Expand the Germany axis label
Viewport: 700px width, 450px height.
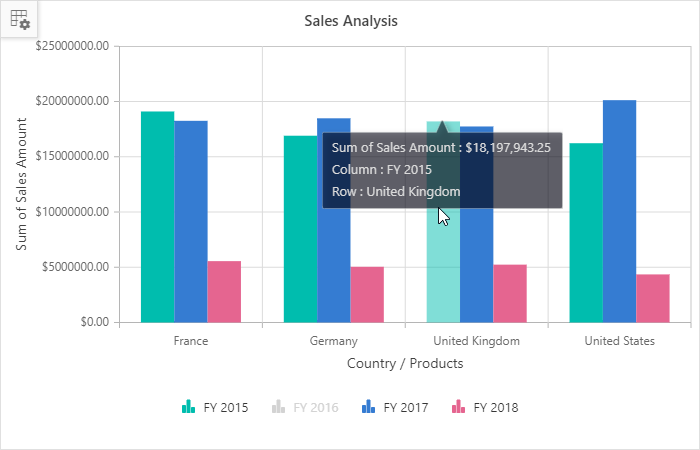pos(333,341)
